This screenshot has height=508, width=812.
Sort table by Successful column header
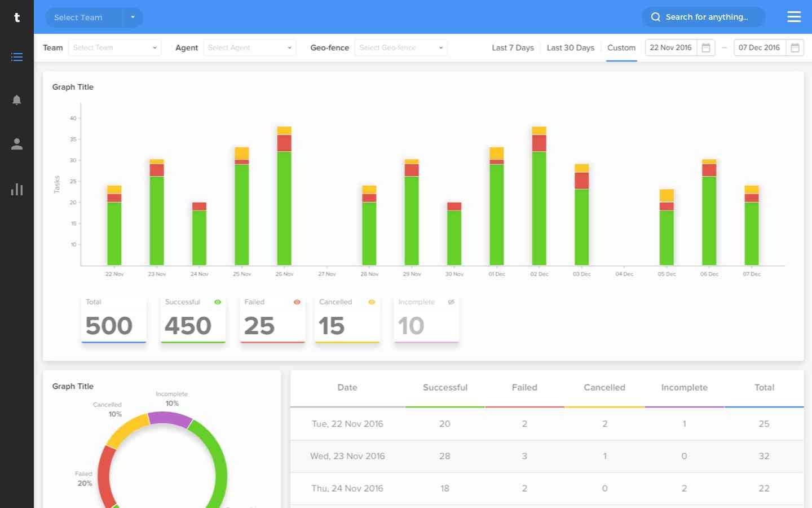pos(445,388)
